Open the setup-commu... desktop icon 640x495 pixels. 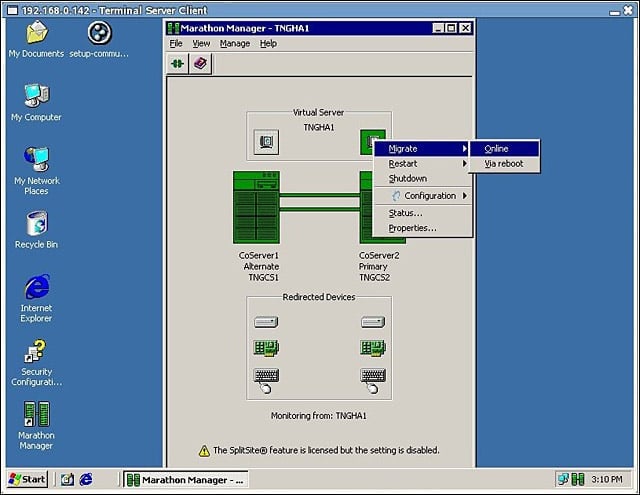pos(100,33)
